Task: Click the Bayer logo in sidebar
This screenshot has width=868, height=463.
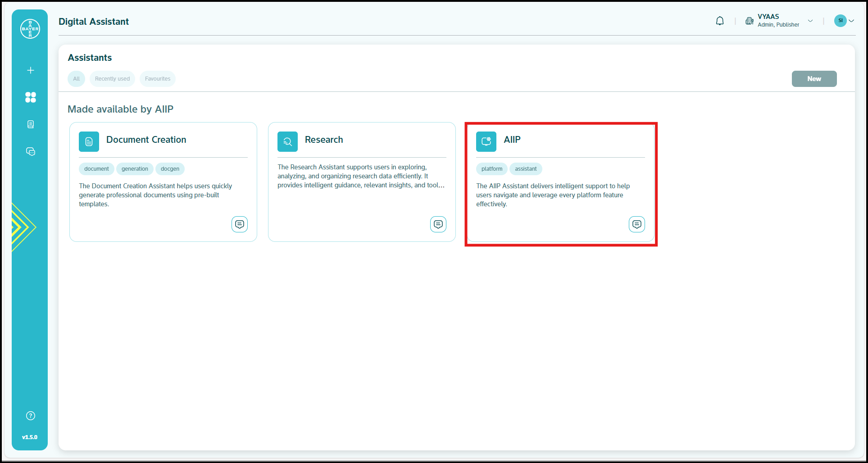Action: (x=30, y=29)
